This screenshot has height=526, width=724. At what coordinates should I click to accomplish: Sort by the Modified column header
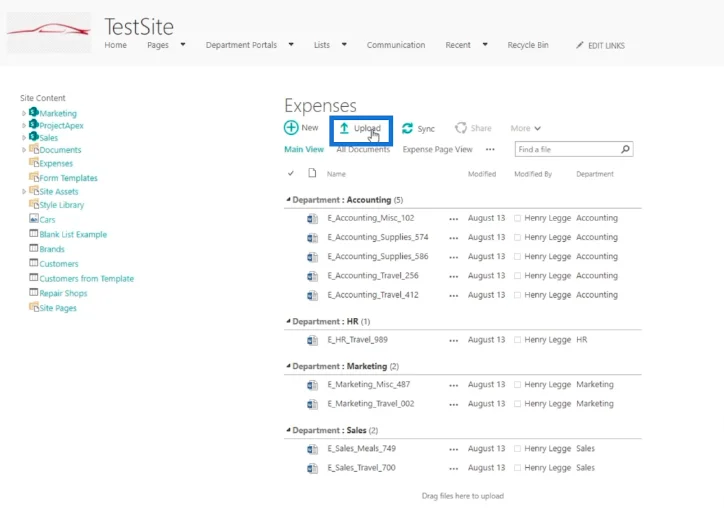click(x=482, y=174)
